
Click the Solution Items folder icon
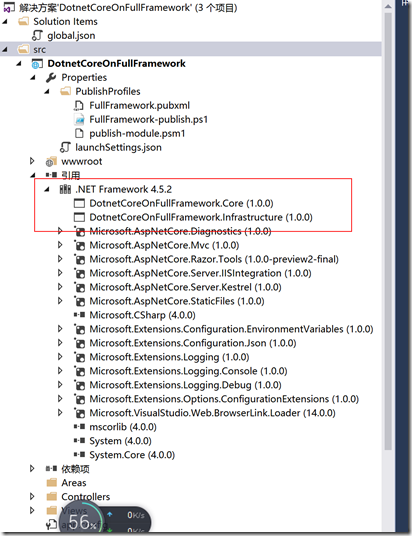23,22
